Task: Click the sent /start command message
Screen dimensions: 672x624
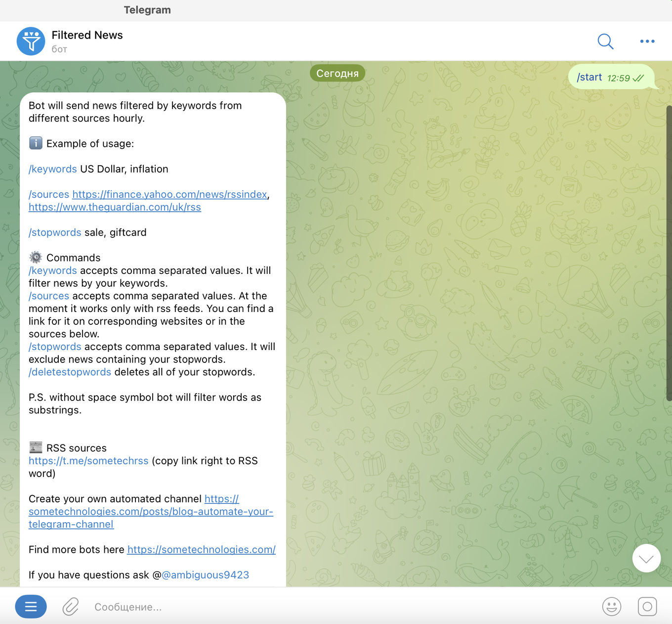Action: click(x=589, y=77)
